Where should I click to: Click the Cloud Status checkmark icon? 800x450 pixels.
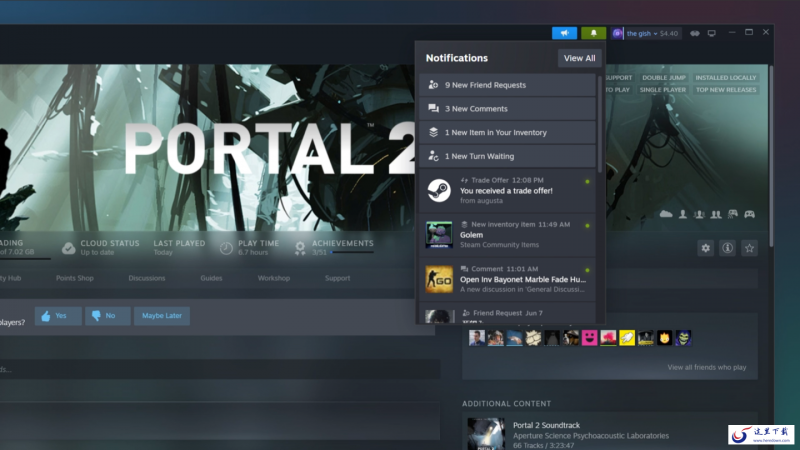coord(68,248)
